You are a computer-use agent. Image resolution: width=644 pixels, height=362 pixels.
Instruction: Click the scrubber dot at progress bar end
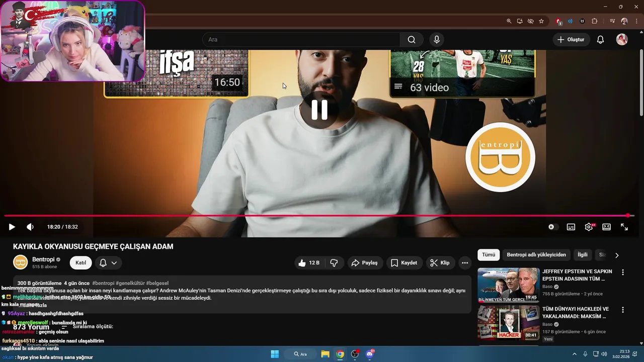[x=628, y=216]
